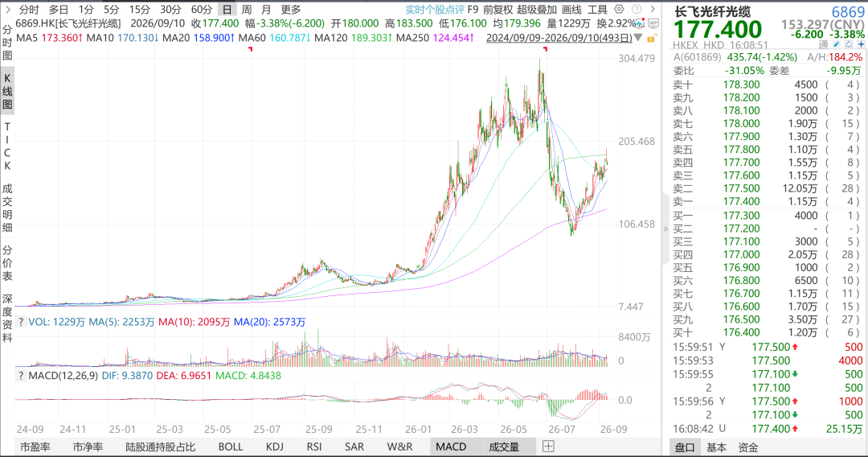868x457 pixels.
Task: Switch to 1分 period
Action: point(86,10)
